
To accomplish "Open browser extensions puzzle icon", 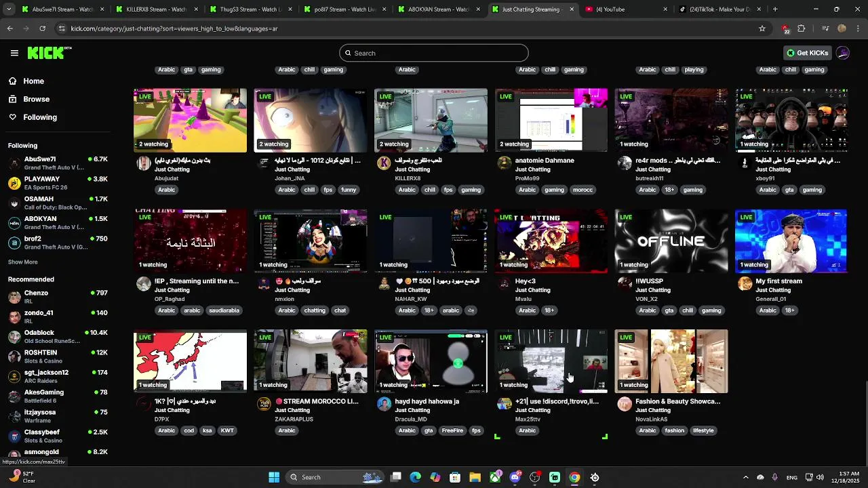I will pos(802,28).
